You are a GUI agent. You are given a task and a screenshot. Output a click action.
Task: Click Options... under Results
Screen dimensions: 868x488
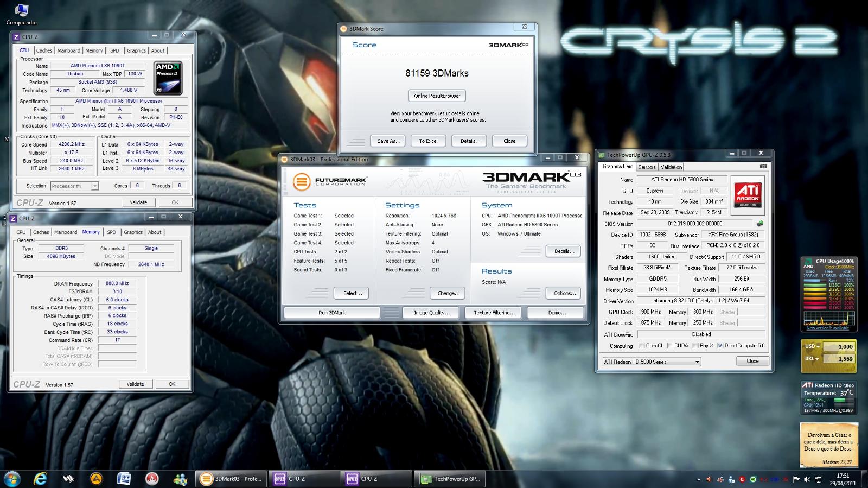tap(563, 293)
